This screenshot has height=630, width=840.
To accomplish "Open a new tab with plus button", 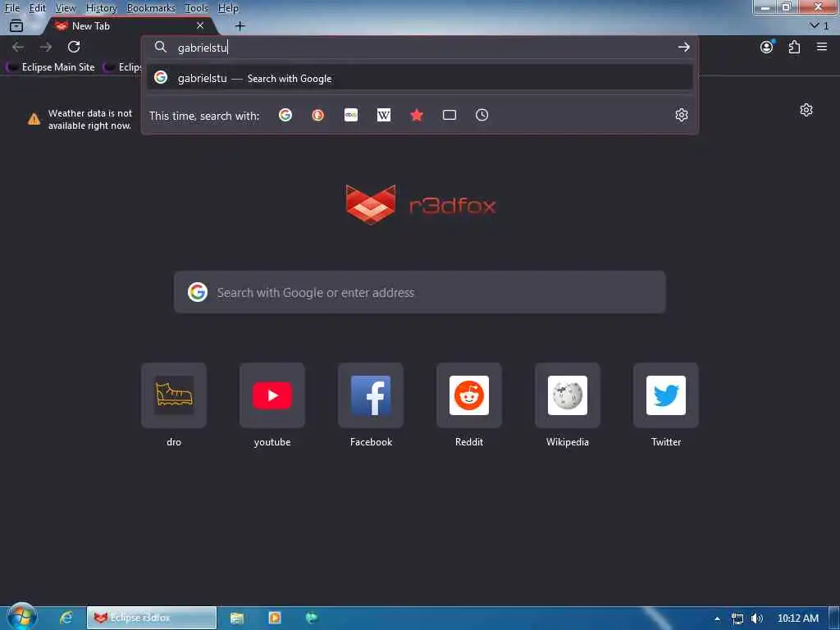I will 240,25.
